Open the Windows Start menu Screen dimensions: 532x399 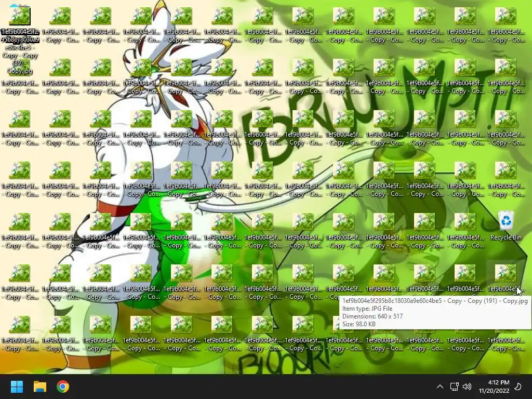[17, 387]
